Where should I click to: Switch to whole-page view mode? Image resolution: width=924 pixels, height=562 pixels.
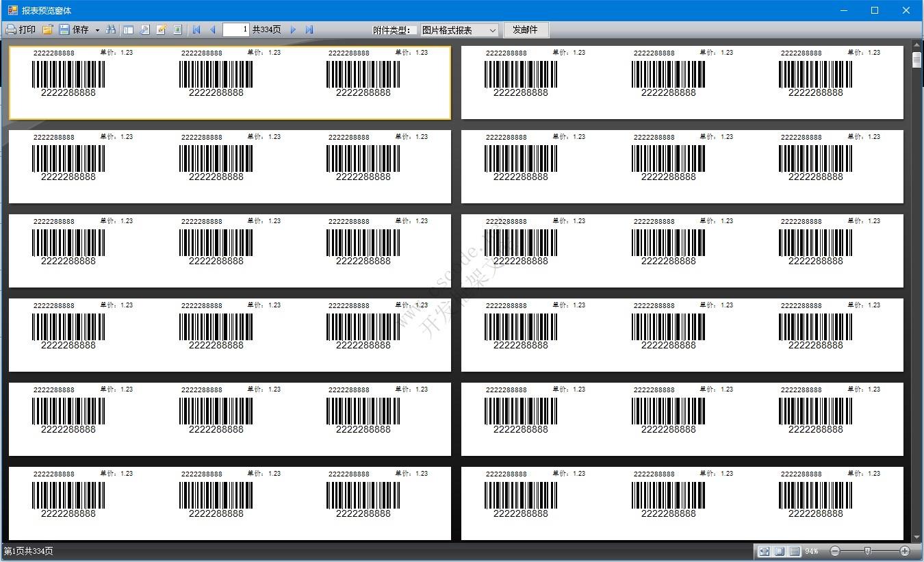pyautogui.click(x=779, y=551)
